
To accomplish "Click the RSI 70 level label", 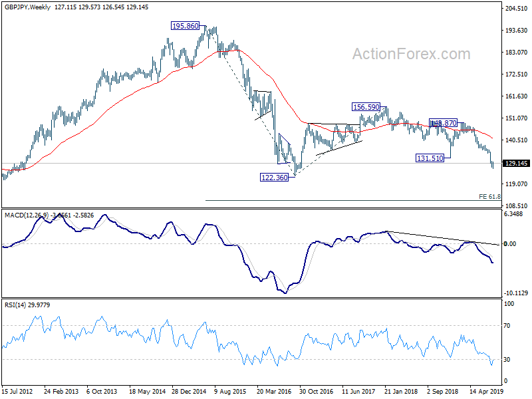I will pyautogui.click(x=507, y=326).
